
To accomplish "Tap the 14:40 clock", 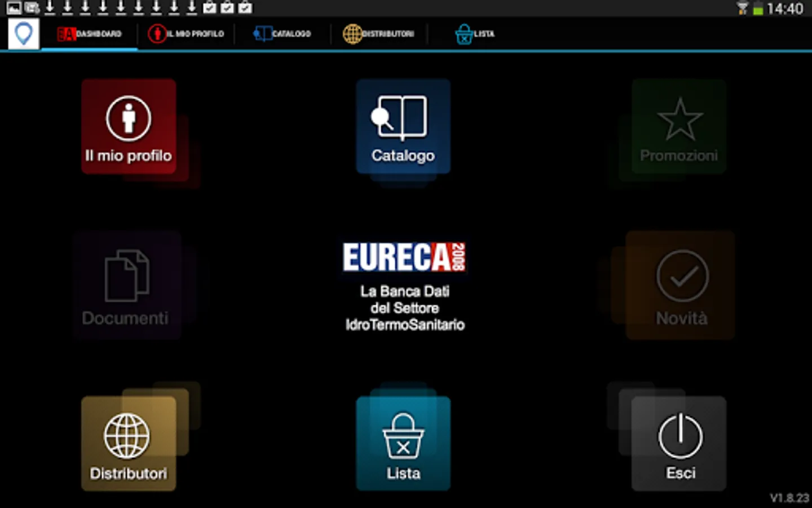I will point(785,8).
